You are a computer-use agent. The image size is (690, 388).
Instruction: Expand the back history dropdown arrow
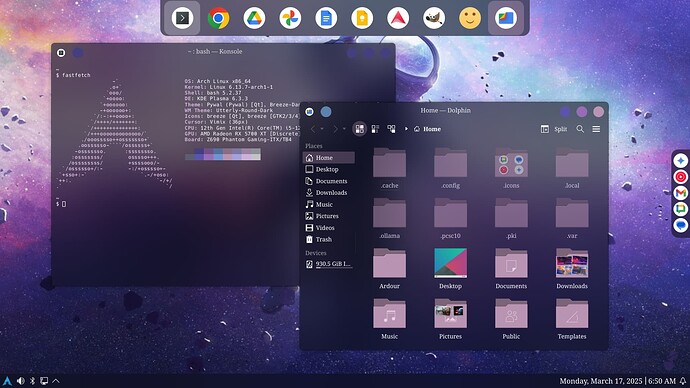tap(322, 129)
